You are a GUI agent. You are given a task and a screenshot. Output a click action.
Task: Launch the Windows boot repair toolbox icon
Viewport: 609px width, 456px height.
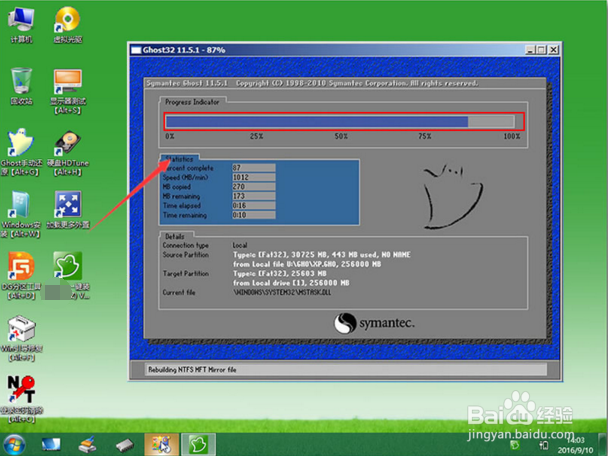coord(21,338)
